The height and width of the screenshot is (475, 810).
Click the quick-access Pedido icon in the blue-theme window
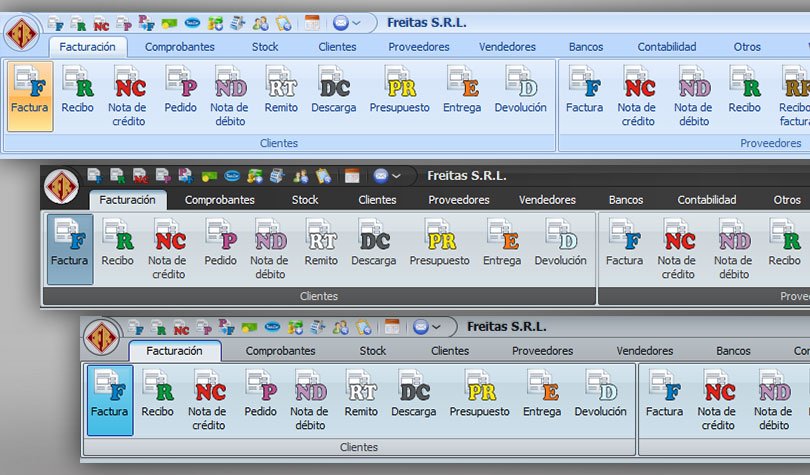(x=124, y=24)
